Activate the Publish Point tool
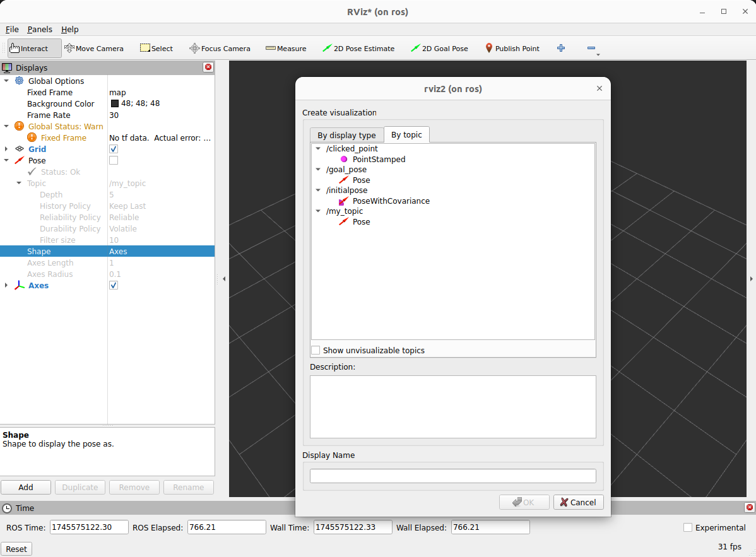 click(512, 48)
